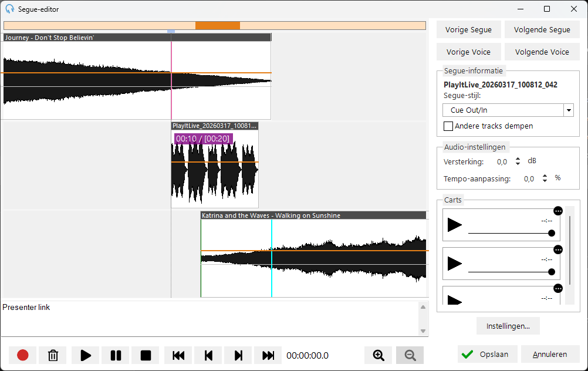Cancel editing with Annuleren

550,354
